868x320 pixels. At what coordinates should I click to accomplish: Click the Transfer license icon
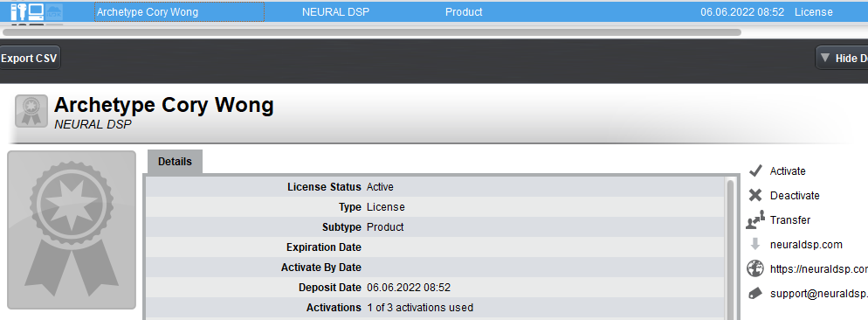[755, 219]
